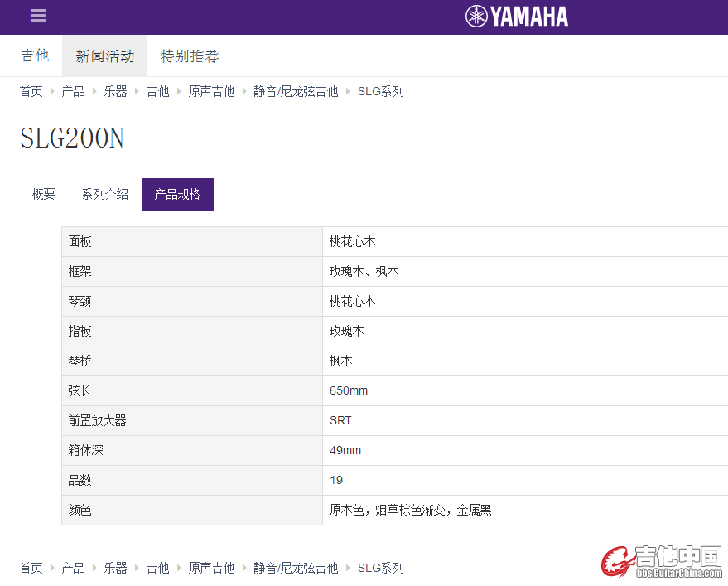Image resolution: width=728 pixels, height=586 pixels.
Task: Open the 特别推荐 navigation item
Action: tap(190, 56)
